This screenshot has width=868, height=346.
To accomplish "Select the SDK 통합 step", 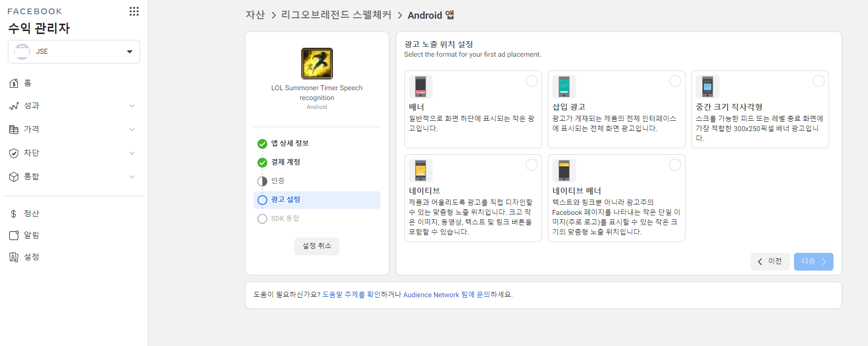I will [285, 218].
